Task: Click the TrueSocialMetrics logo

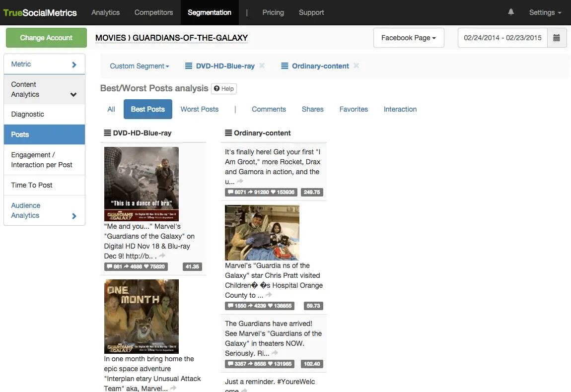Action: (40, 12)
